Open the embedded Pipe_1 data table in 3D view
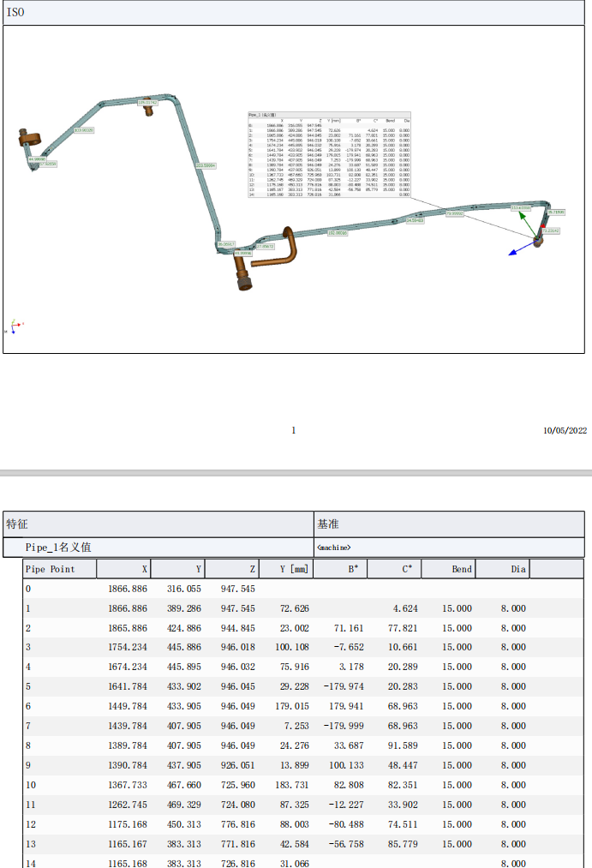The width and height of the screenshot is (592, 868). [329, 155]
